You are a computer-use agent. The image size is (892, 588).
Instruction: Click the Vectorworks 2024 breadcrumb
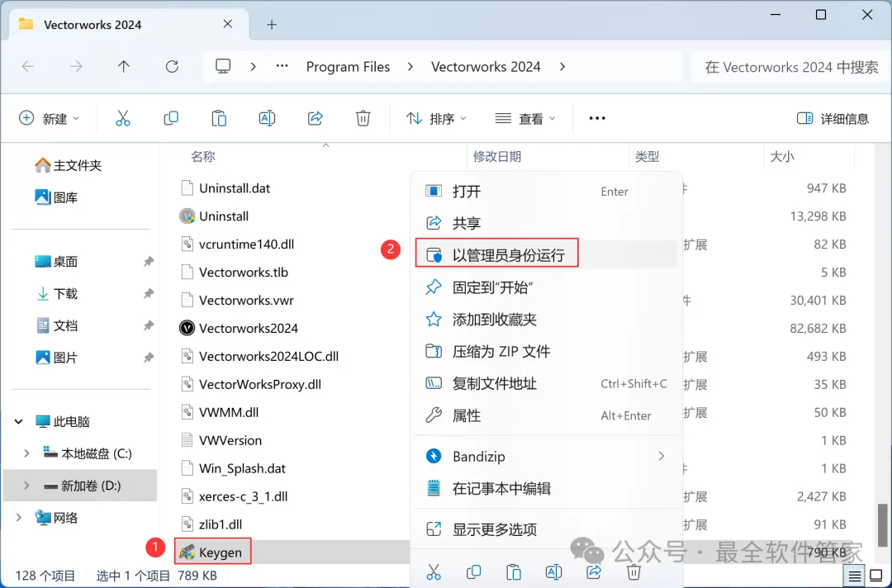pyautogui.click(x=486, y=67)
